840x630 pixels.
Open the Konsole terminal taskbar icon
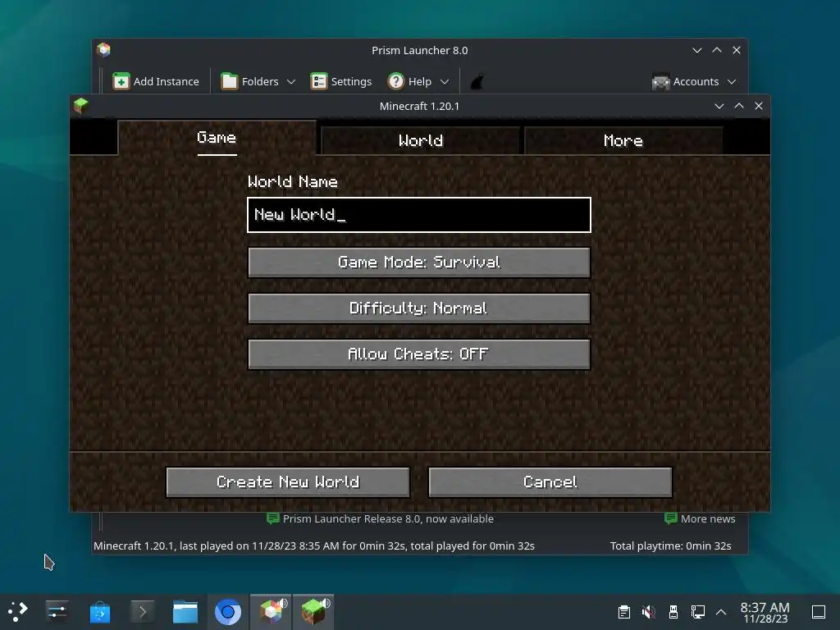[x=143, y=612]
